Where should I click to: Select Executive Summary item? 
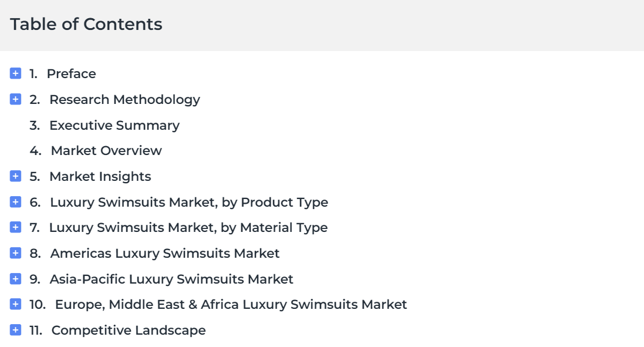coord(114,125)
